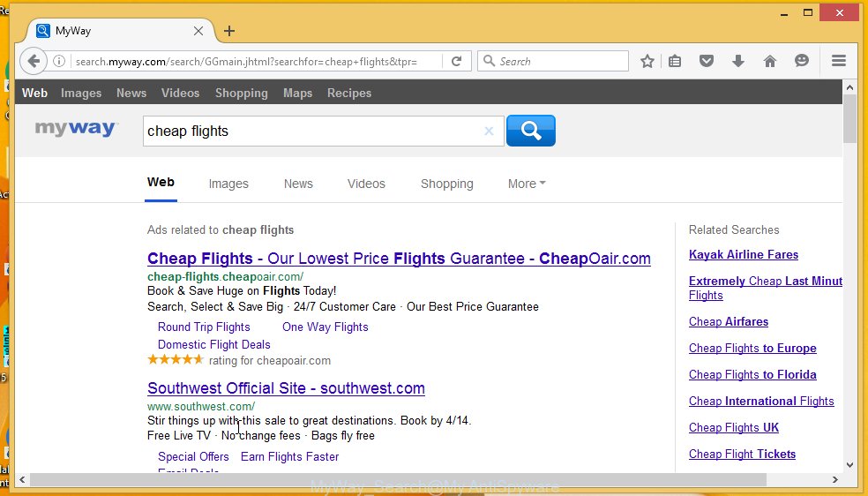The height and width of the screenshot is (496, 868).
Task: Open the Southwest Official Site link
Action: 286,388
